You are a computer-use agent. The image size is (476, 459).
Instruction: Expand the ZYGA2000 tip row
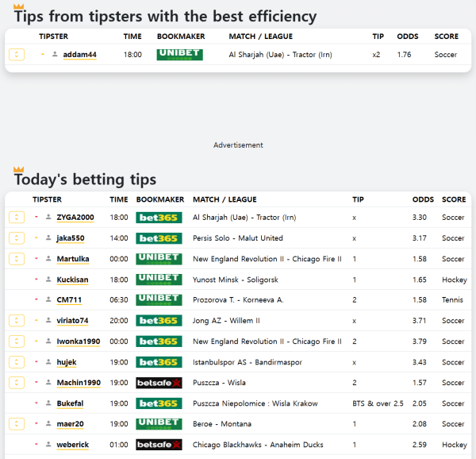click(x=17, y=218)
